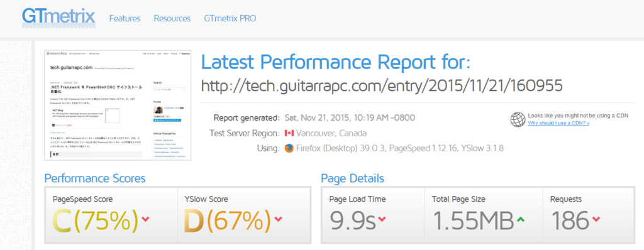This screenshot has height=250, width=644.
Task: Click the "Page Load Time" label
Action: click(x=357, y=199)
